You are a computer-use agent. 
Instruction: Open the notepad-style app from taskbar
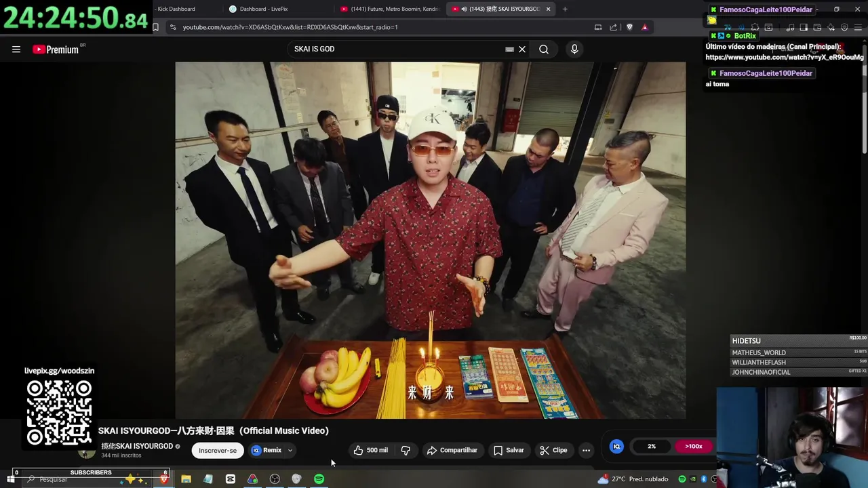pos(208,479)
